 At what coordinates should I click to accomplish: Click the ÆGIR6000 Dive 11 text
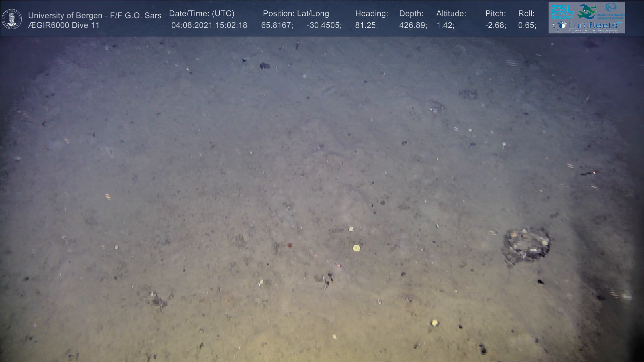64,25
